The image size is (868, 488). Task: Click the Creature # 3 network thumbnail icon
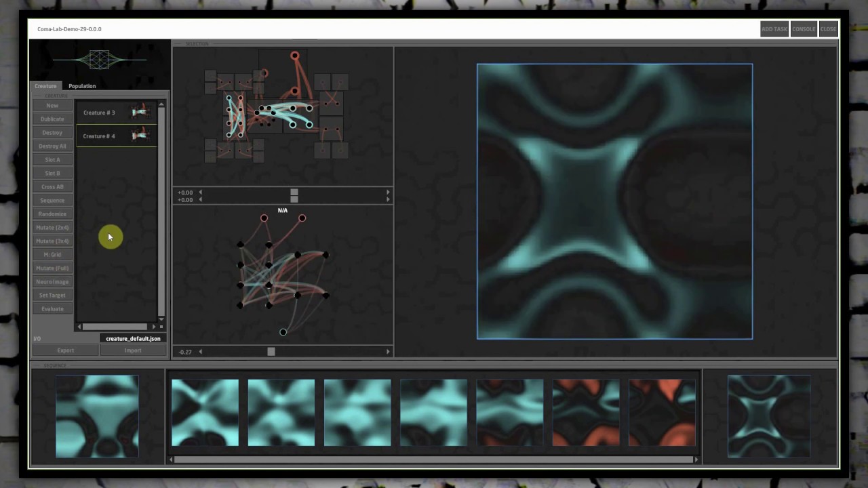[140, 112]
